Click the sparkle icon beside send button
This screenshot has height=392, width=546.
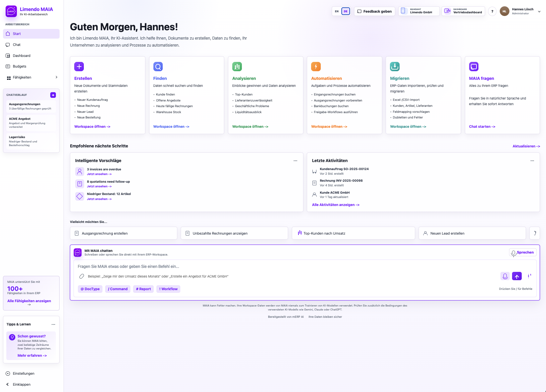(x=529, y=276)
